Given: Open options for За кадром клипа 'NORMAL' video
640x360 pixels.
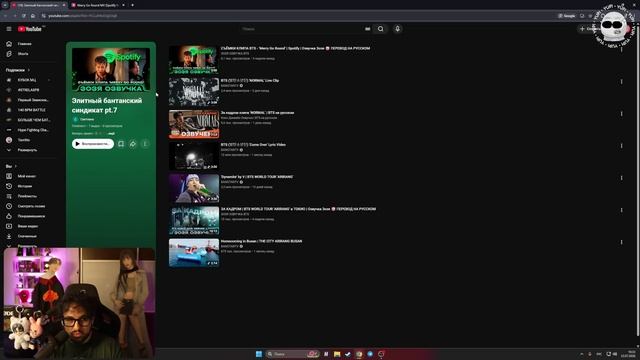Looking at the screenshot, I should click(x=622, y=114).
